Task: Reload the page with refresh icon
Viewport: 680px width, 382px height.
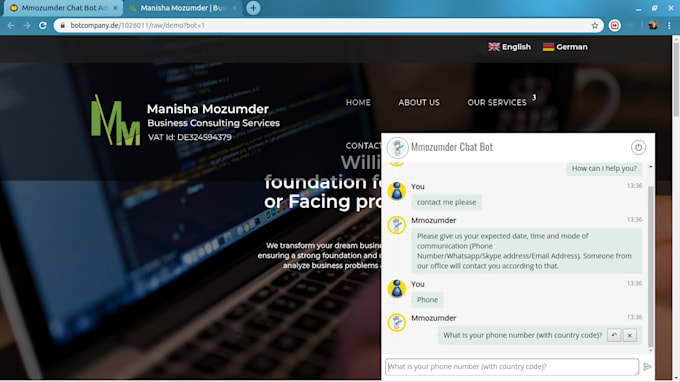Action: (42, 26)
